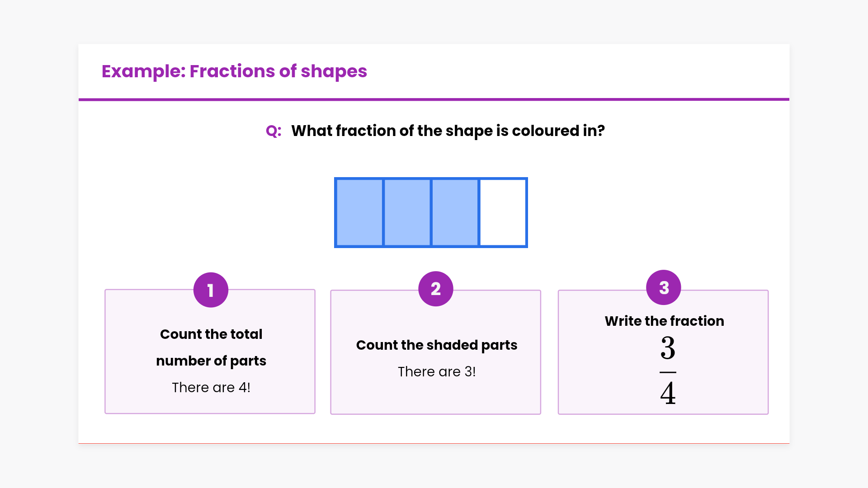Click the purple step 3 circle

coord(664,287)
